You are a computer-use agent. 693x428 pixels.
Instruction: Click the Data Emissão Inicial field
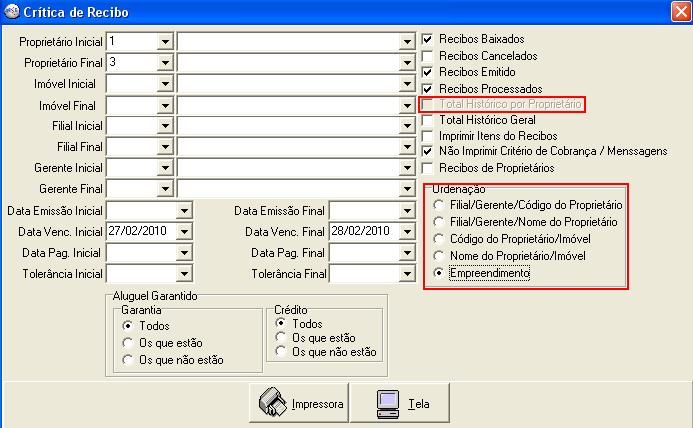(x=140, y=211)
